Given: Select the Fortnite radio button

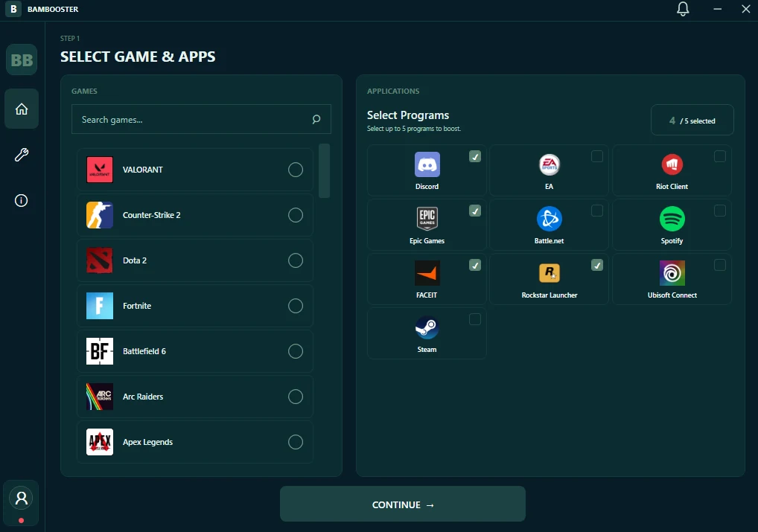Looking at the screenshot, I should [x=296, y=306].
